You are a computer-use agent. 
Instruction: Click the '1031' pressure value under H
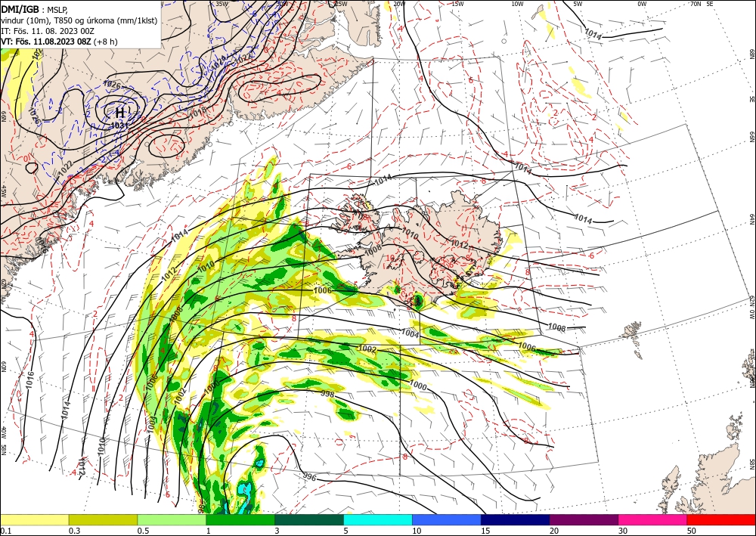click(119, 125)
